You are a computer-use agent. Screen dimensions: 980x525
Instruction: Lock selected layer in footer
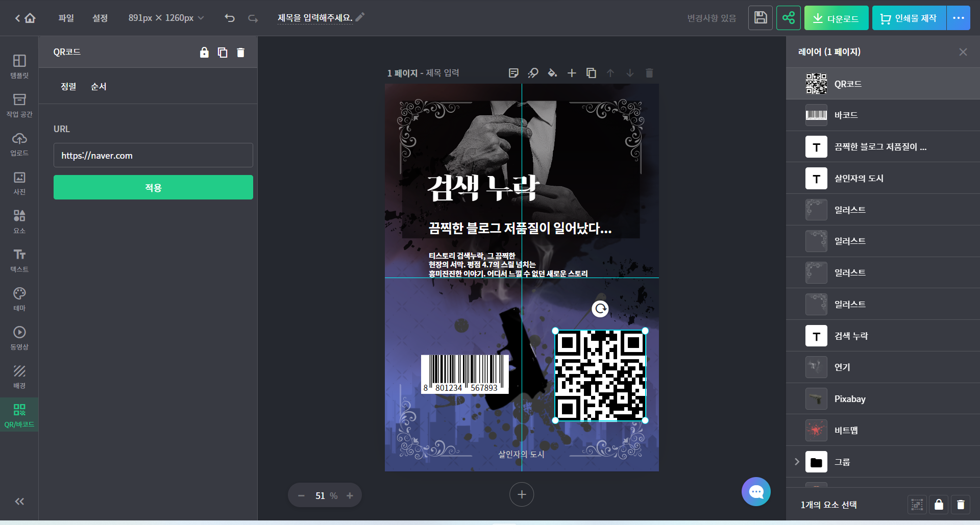pos(939,505)
